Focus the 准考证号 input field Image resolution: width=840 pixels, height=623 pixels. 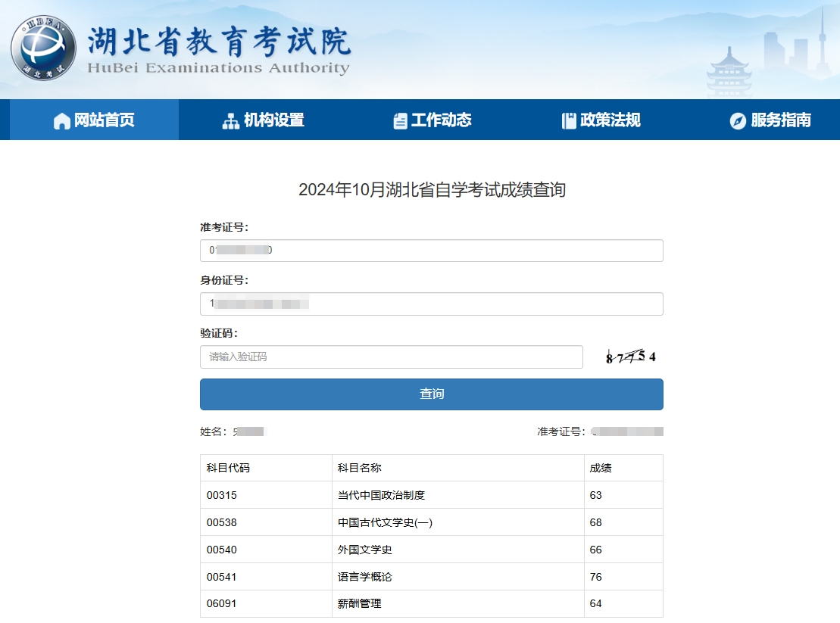point(432,251)
